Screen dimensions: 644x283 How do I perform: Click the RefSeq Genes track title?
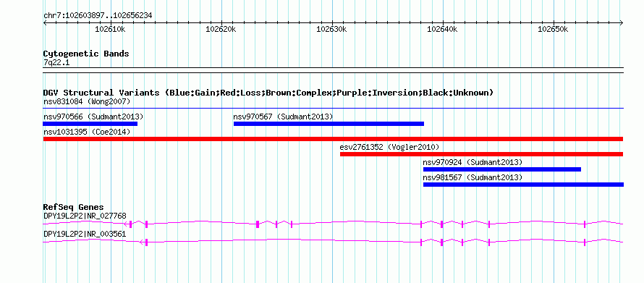(74, 207)
